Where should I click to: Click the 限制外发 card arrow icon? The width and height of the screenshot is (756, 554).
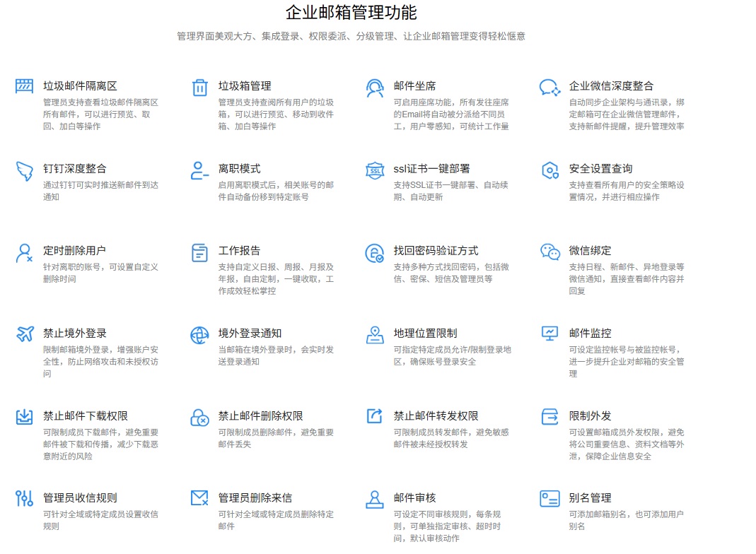tap(549, 417)
